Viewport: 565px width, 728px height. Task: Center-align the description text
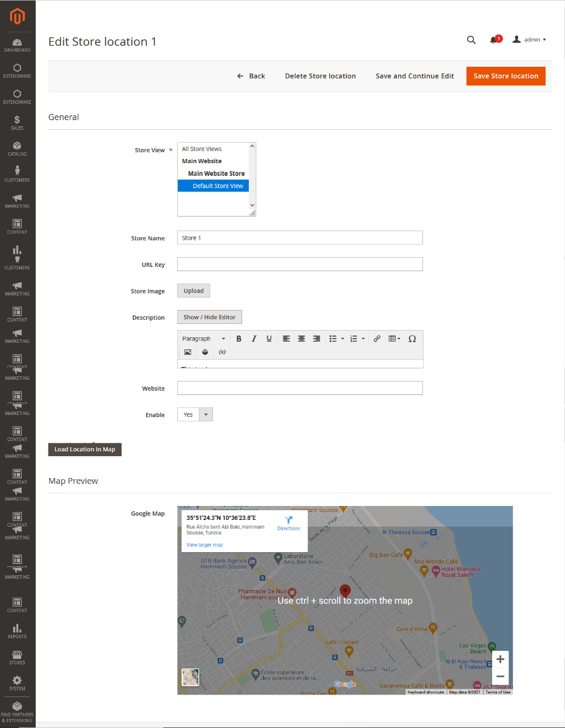click(301, 339)
